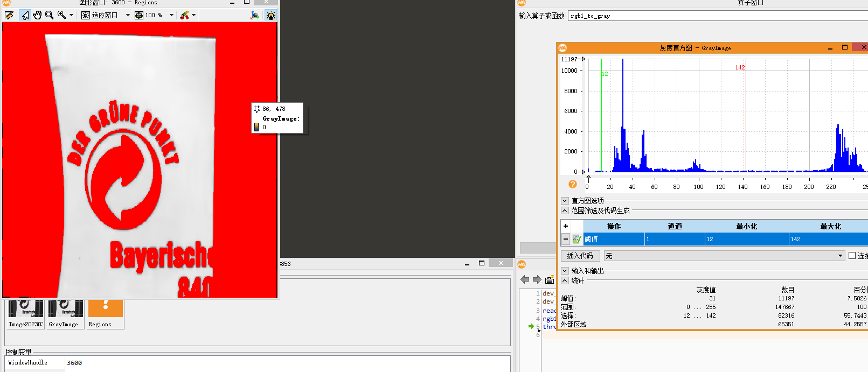Select the 阈值 operation cell

[614, 239]
